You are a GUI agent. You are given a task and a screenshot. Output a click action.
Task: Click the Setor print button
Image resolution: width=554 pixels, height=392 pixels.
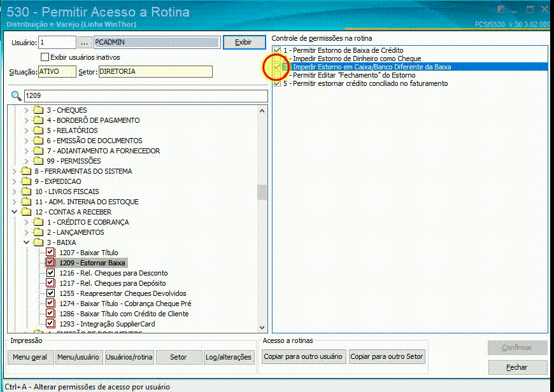coord(178,357)
